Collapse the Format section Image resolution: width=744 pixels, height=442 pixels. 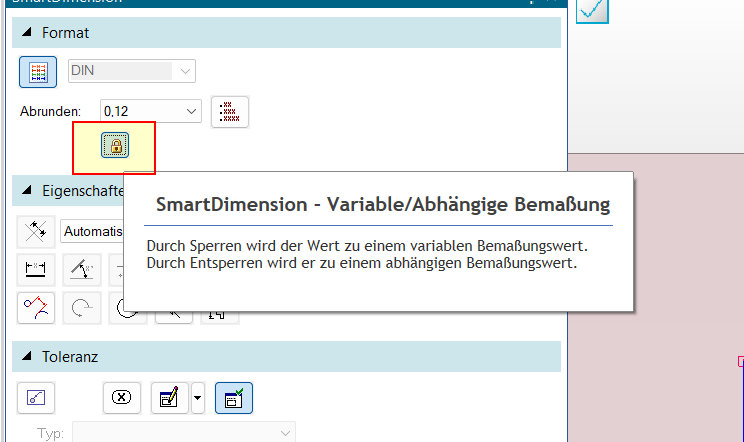point(27,32)
